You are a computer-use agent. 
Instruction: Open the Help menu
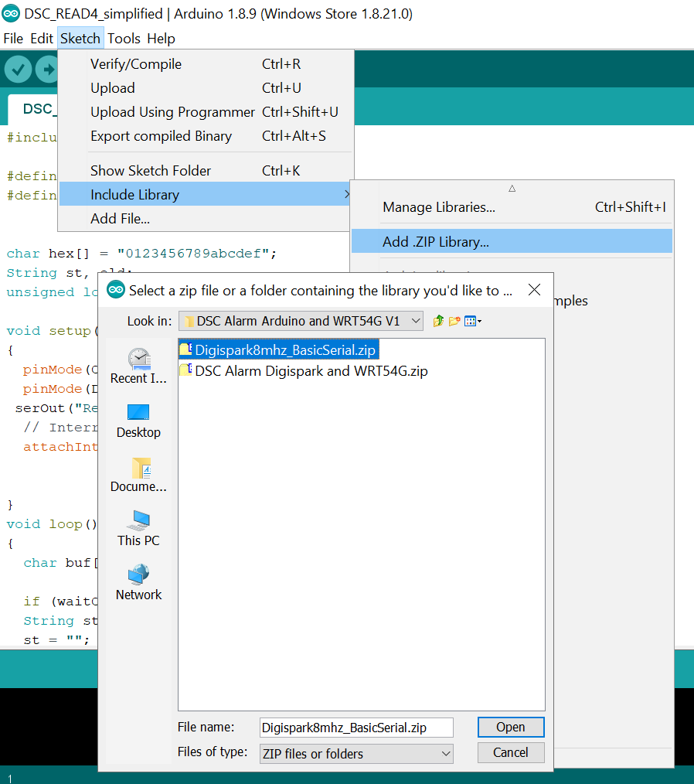click(161, 39)
